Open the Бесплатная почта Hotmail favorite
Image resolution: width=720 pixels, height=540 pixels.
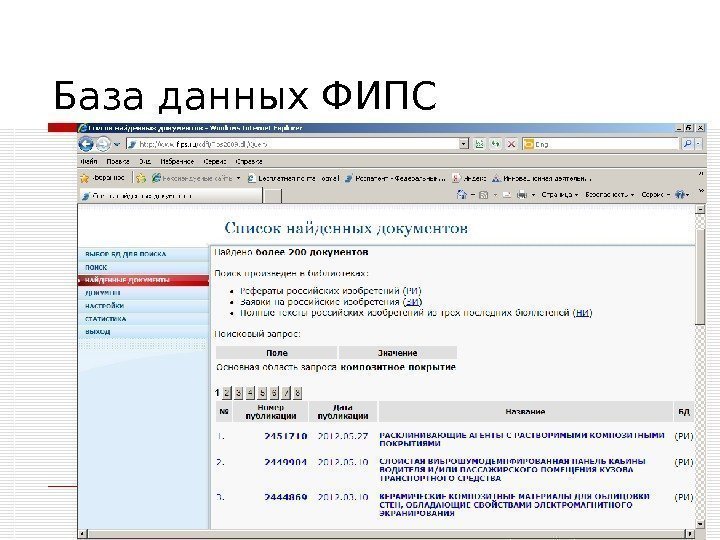click(293, 178)
